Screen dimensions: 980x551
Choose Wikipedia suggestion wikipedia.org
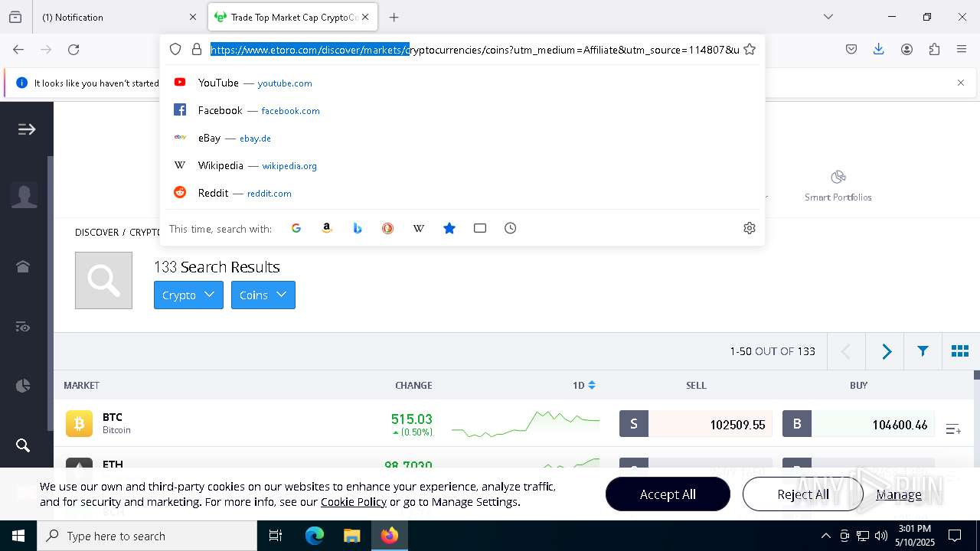[462, 165]
